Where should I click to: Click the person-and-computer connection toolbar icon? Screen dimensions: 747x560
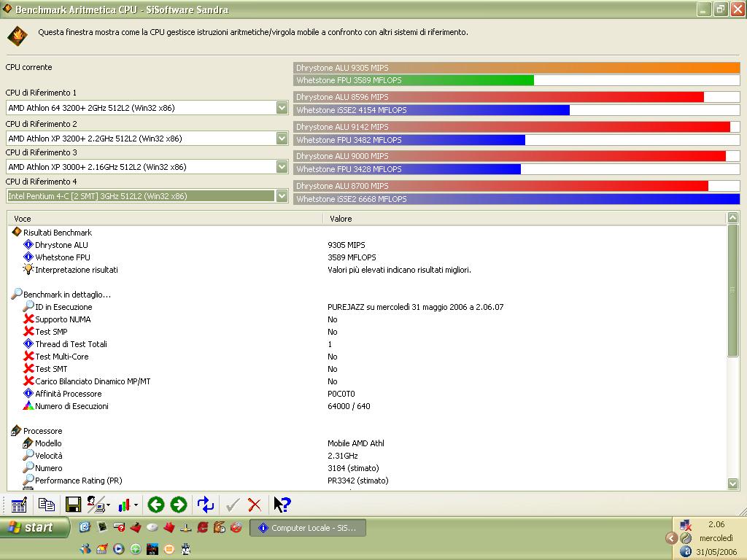(x=96, y=505)
